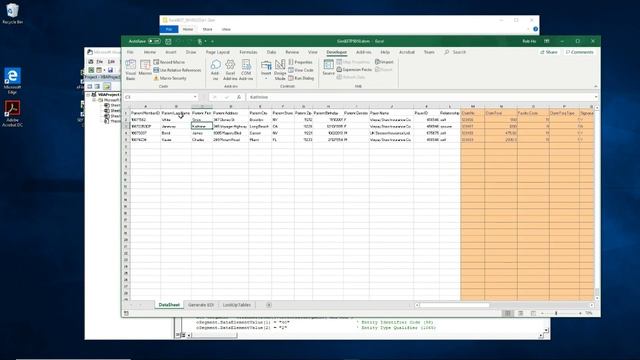
Task: Click zoom out minus button
Action: [542, 313]
